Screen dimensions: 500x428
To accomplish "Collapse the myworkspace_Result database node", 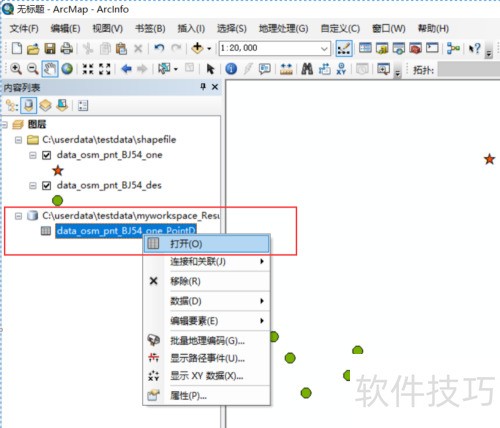I will [18, 216].
